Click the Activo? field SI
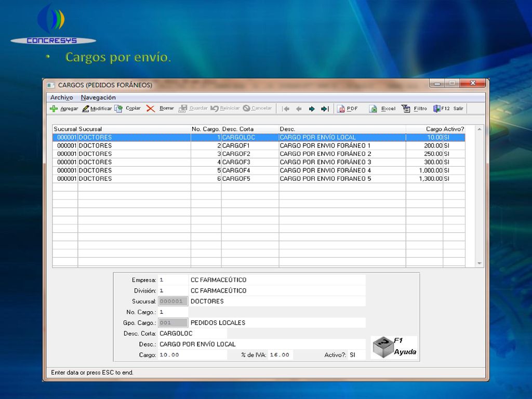The height and width of the screenshot is (399, 532). pyautogui.click(x=356, y=355)
